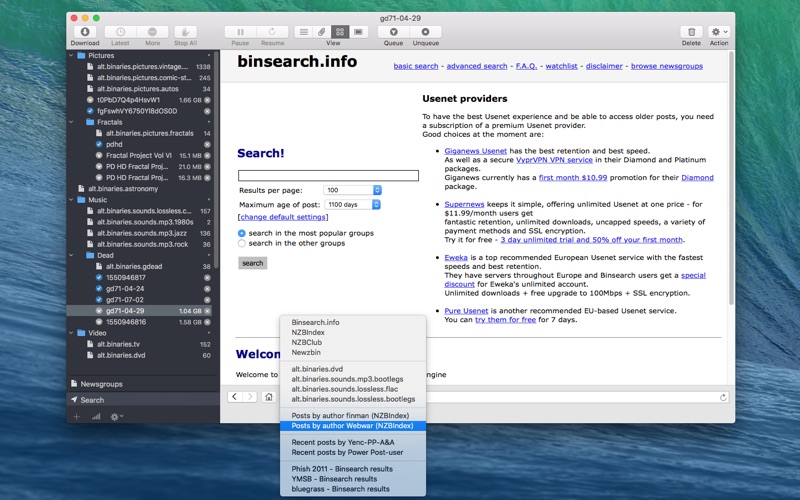The width and height of the screenshot is (800, 500).
Task: Click the More toolbar icon
Action: [x=152, y=32]
